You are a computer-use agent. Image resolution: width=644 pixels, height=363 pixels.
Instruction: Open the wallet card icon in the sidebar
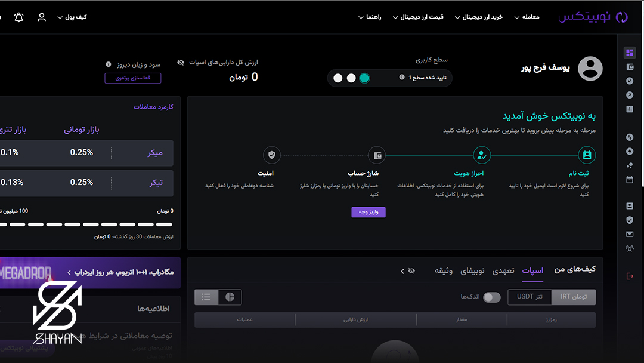coord(630,67)
